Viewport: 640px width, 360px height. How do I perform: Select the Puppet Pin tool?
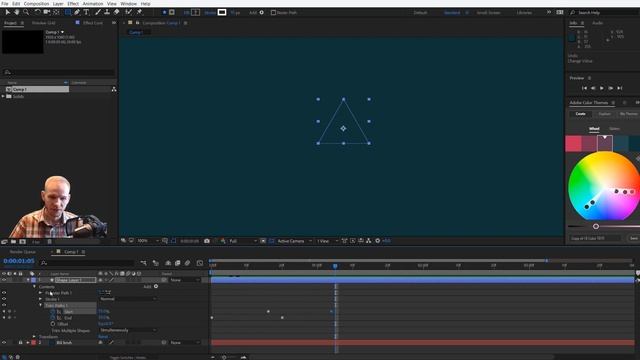(139, 12)
